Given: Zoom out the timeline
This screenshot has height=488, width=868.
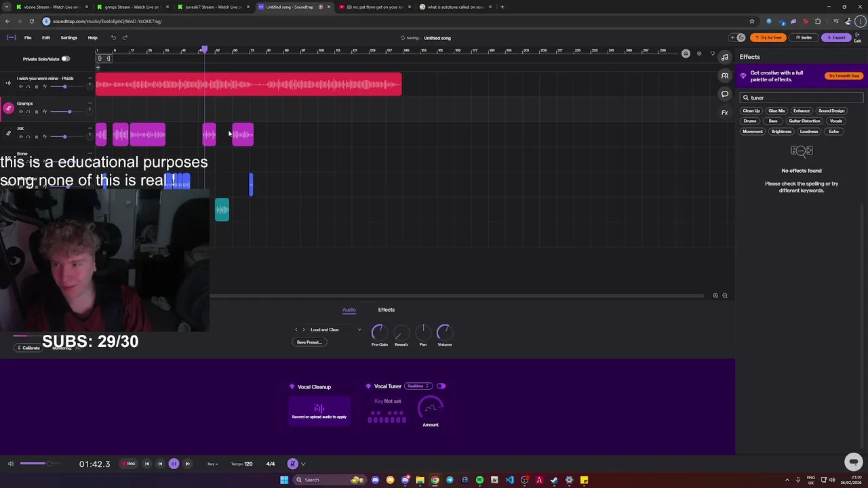Looking at the screenshot, I should [x=725, y=296].
